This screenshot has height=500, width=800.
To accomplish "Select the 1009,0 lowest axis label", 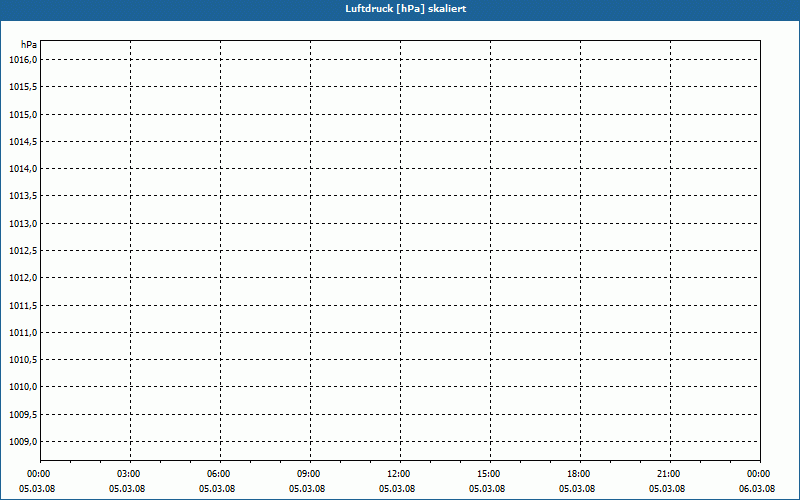I will point(23,441).
